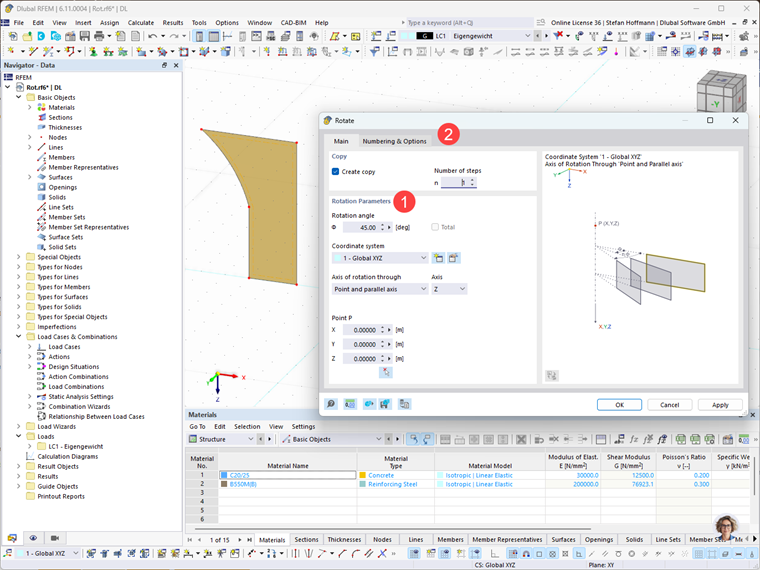Click the save icon in main toolbar
The height and width of the screenshot is (570, 760).
point(85,36)
